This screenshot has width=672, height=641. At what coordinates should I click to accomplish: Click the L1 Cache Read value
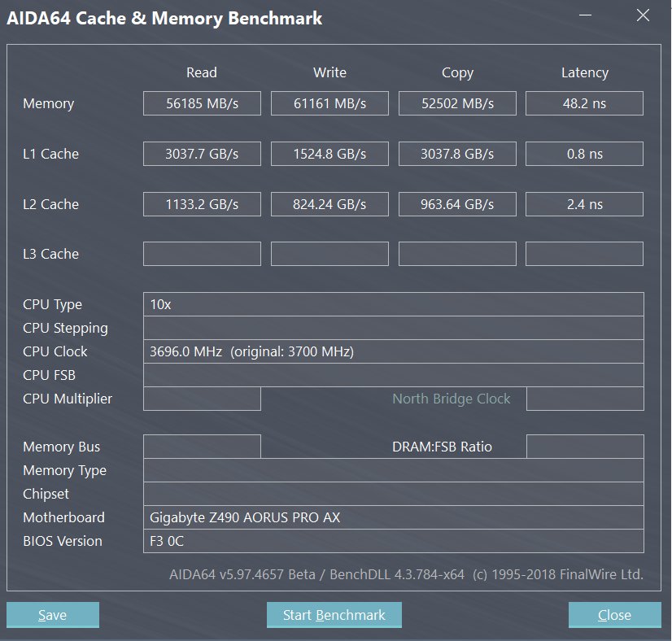[202, 154]
